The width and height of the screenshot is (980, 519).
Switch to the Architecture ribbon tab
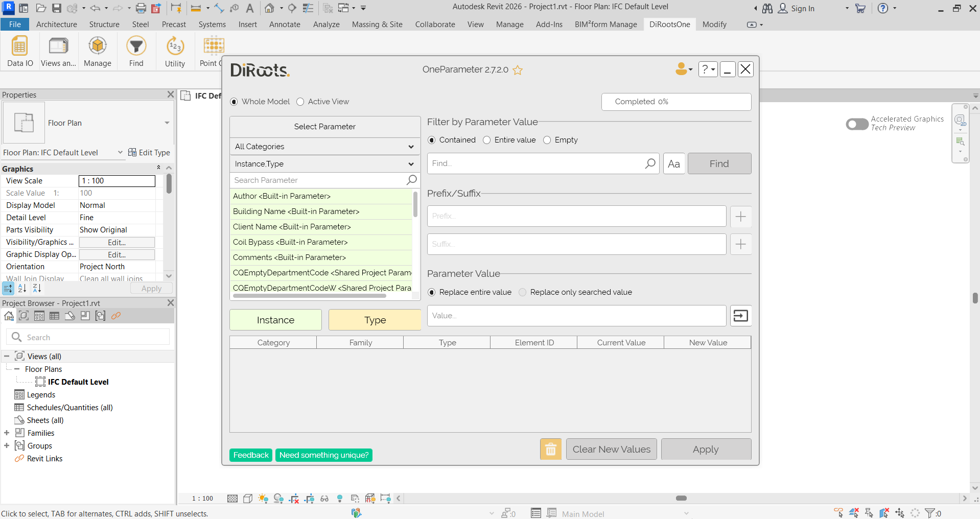[57, 24]
